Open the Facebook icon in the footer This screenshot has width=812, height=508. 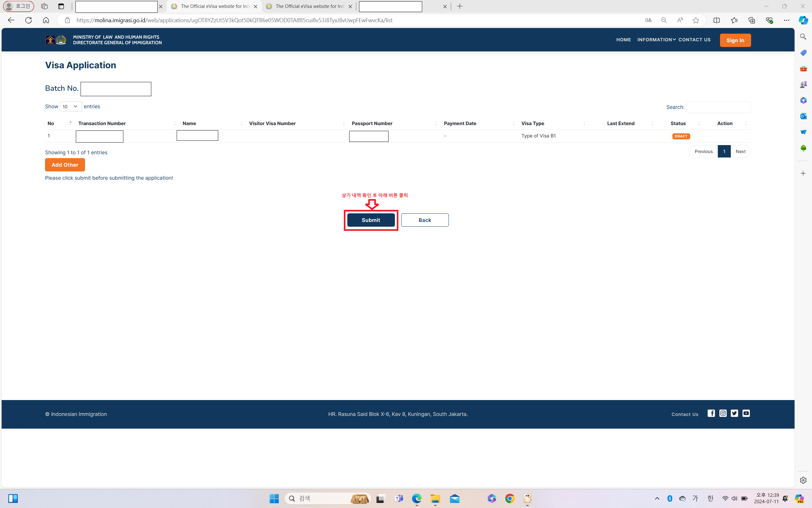click(x=711, y=413)
